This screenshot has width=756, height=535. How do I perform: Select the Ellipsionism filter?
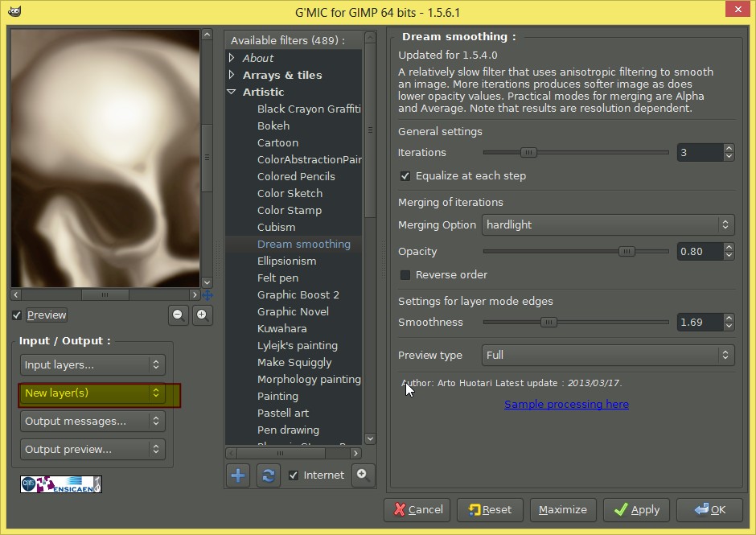pyautogui.click(x=287, y=261)
